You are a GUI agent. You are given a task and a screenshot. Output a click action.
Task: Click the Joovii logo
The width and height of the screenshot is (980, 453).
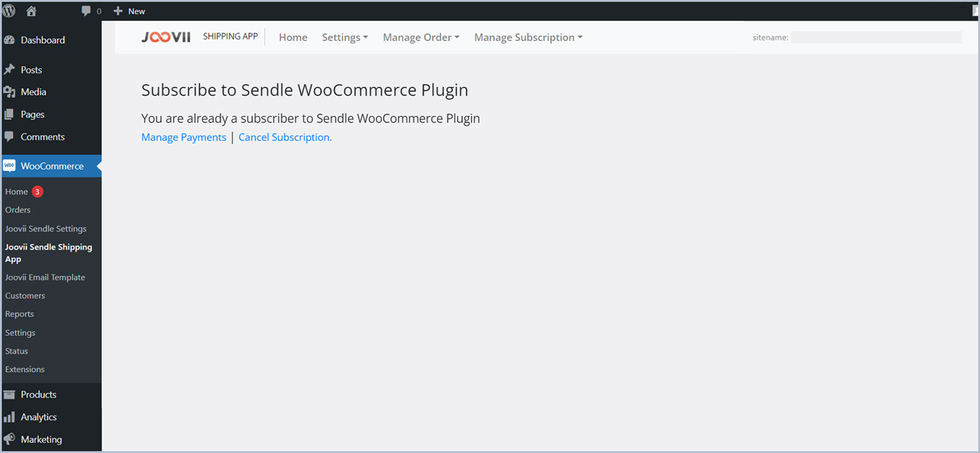pos(166,37)
